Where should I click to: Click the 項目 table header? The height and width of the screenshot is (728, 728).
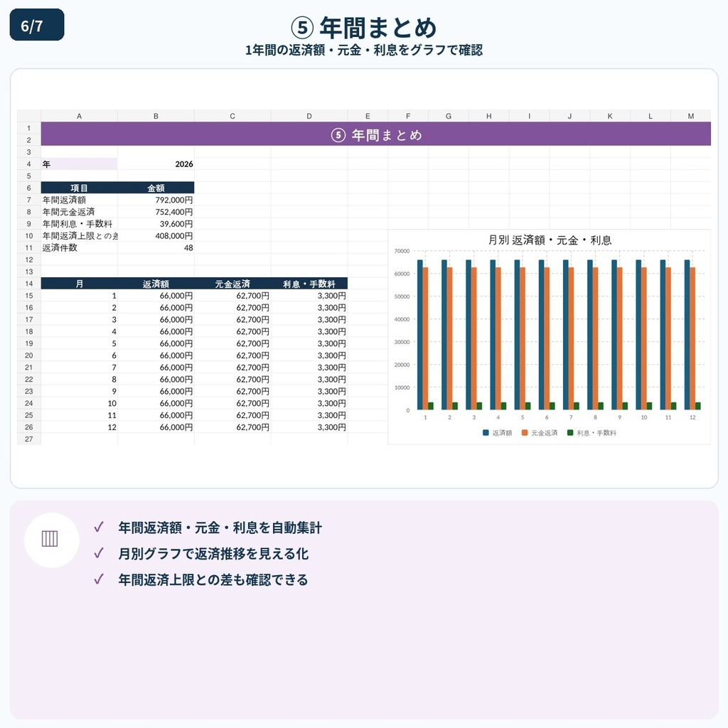[79, 188]
